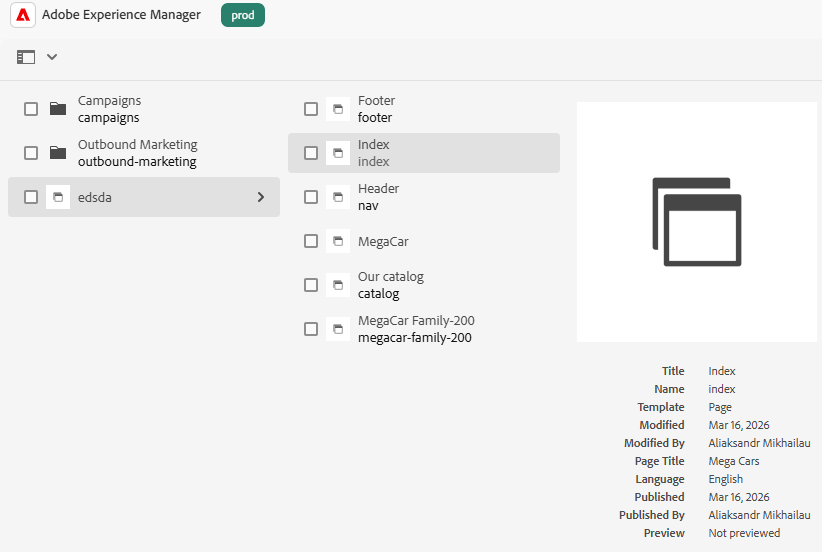Click the Outbound Marketing folder icon
Viewport: 822px width, 552px height.
[58, 153]
